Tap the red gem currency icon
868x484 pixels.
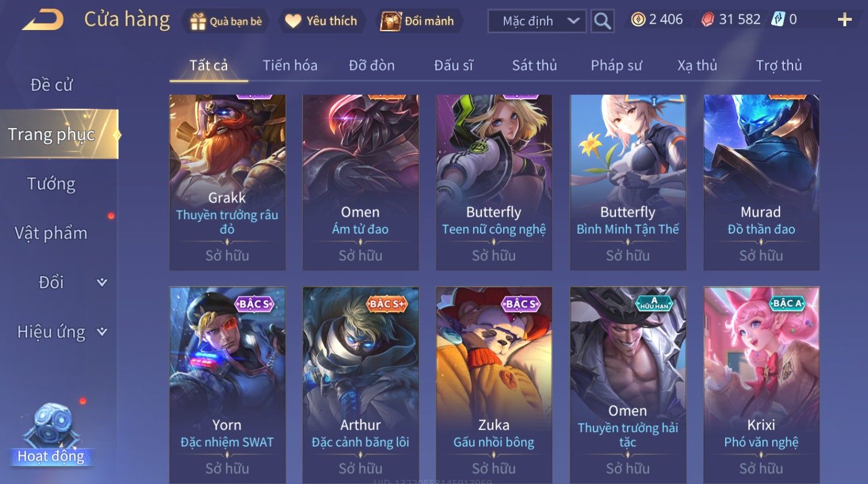coord(707,20)
